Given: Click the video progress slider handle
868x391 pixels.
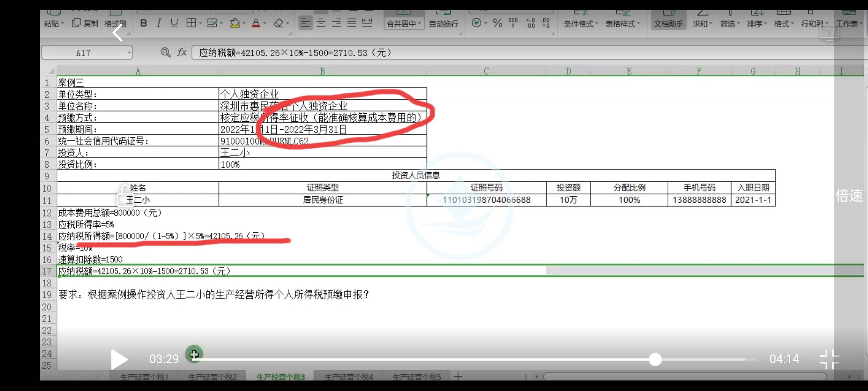Looking at the screenshot, I should pyautogui.click(x=655, y=359).
